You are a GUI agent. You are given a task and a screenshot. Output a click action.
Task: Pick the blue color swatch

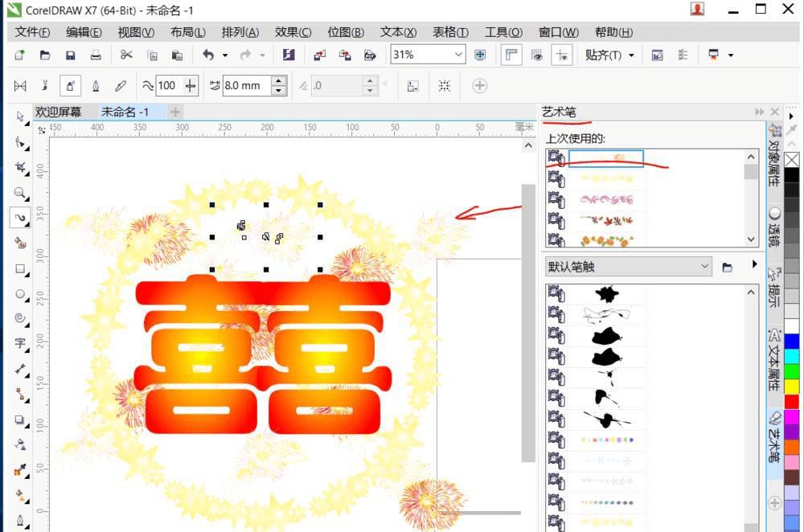(x=792, y=342)
